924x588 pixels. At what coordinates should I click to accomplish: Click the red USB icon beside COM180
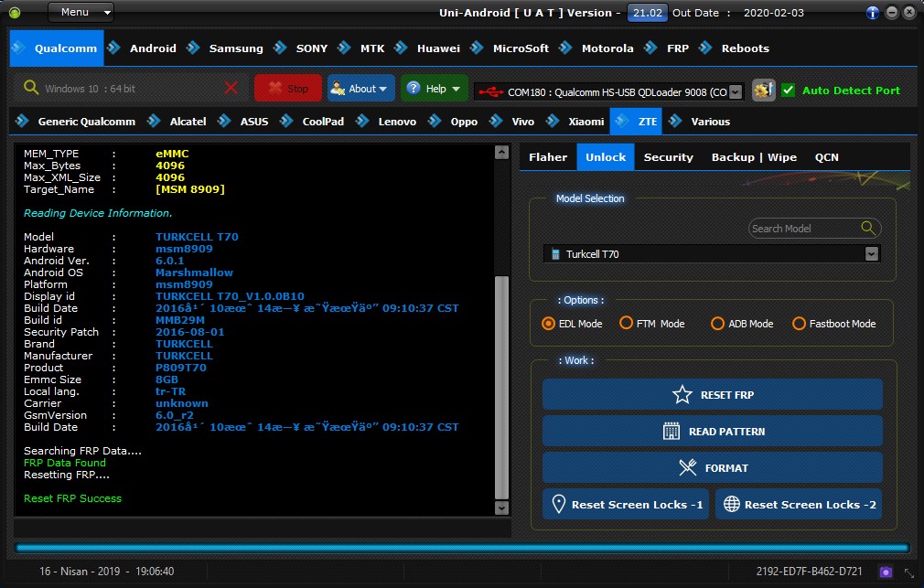click(490, 92)
